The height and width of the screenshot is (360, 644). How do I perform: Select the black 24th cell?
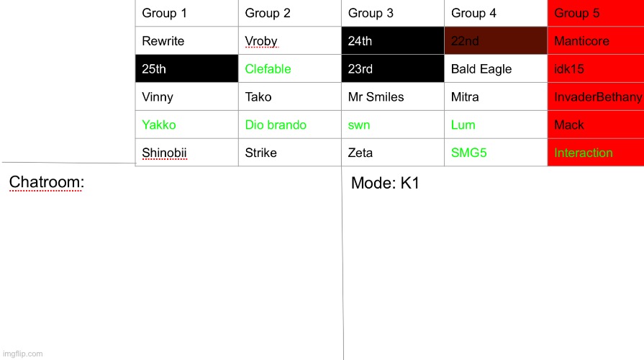[393, 41]
